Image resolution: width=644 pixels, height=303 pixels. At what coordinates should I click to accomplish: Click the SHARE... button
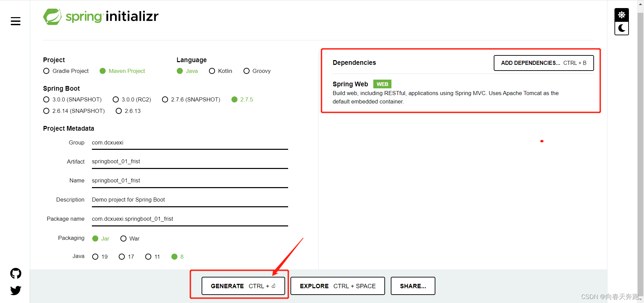click(x=413, y=286)
